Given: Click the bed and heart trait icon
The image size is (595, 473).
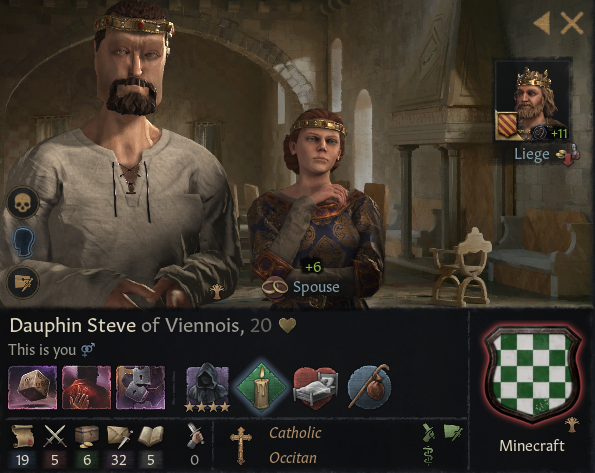Looking at the screenshot, I should pos(315,388).
